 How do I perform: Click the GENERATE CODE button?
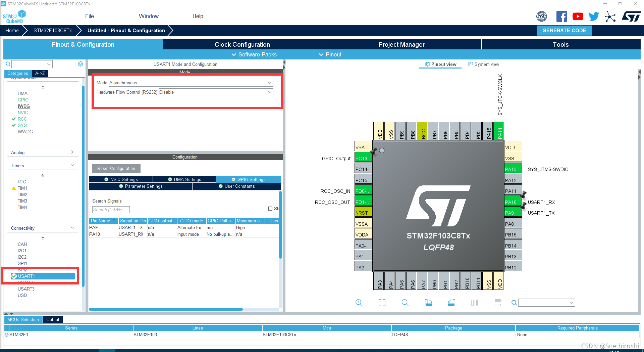coord(564,30)
